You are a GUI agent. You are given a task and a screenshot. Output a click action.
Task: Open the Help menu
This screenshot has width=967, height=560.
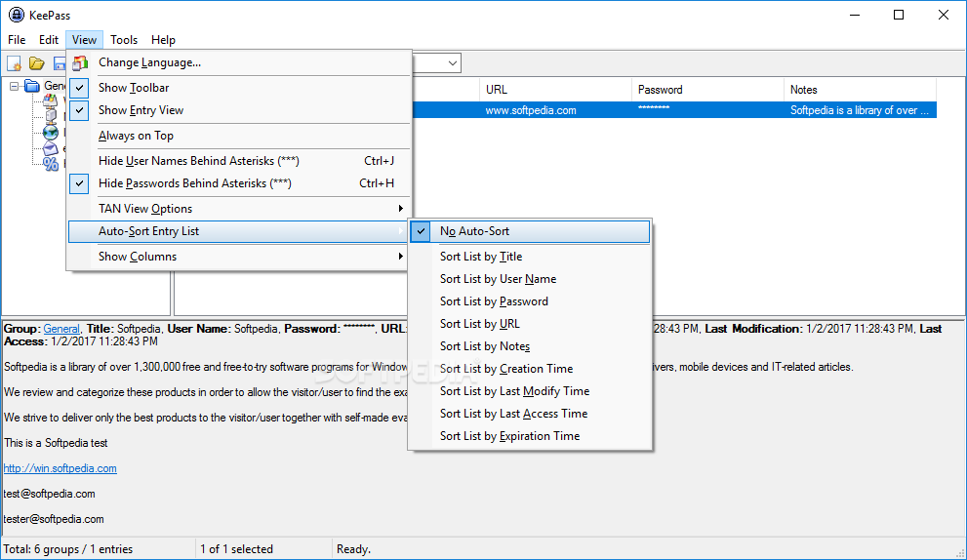[x=163, y=40]
